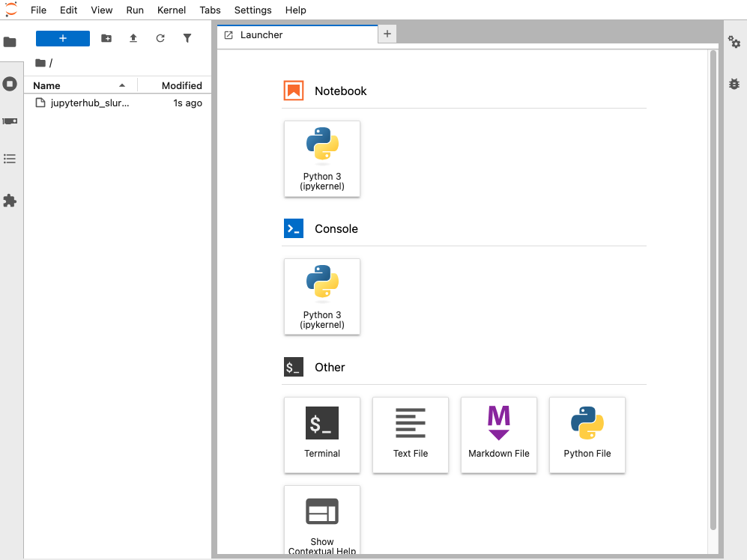Open the Settings menu
Screen dimensions: 747x560
click(253, 10)
